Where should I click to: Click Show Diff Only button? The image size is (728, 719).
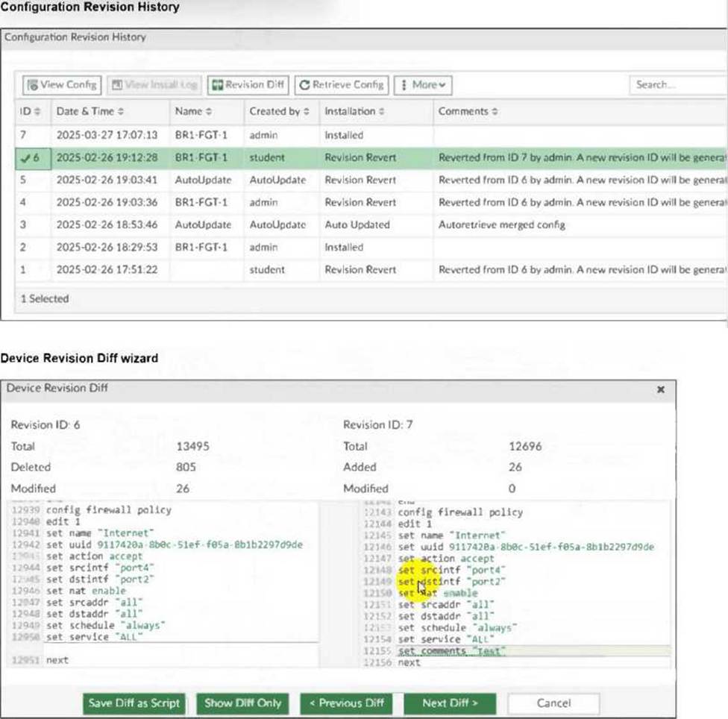tap(242, 703)
